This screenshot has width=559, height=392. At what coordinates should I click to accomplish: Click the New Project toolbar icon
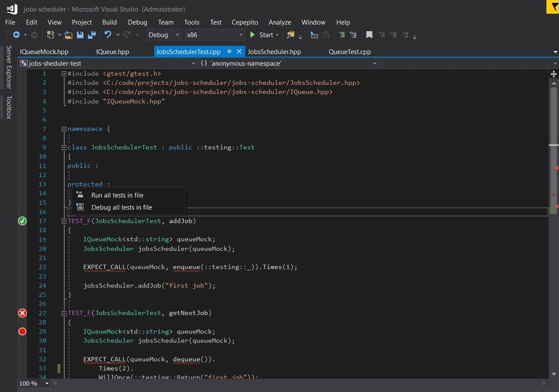point(50,34)
